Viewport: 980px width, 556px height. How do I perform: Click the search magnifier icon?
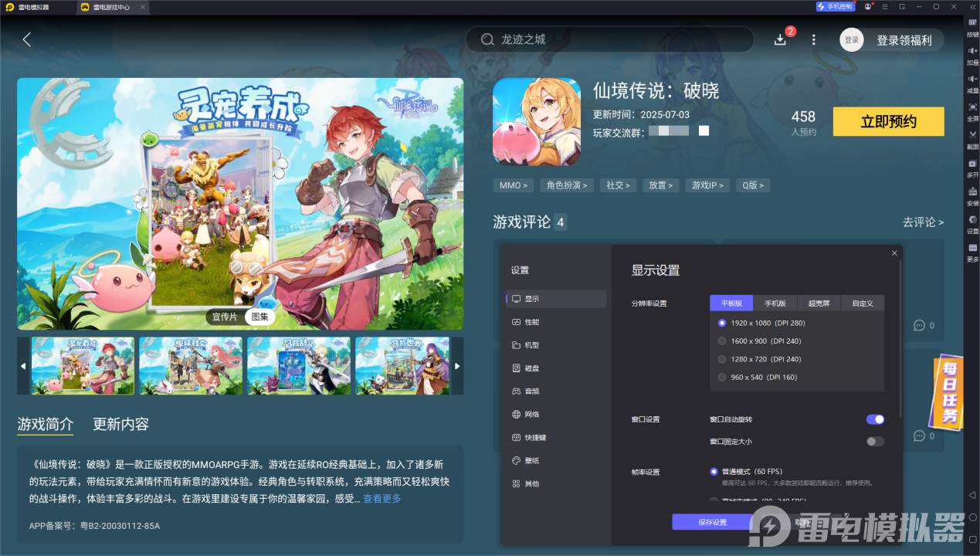tap(487, 39)
